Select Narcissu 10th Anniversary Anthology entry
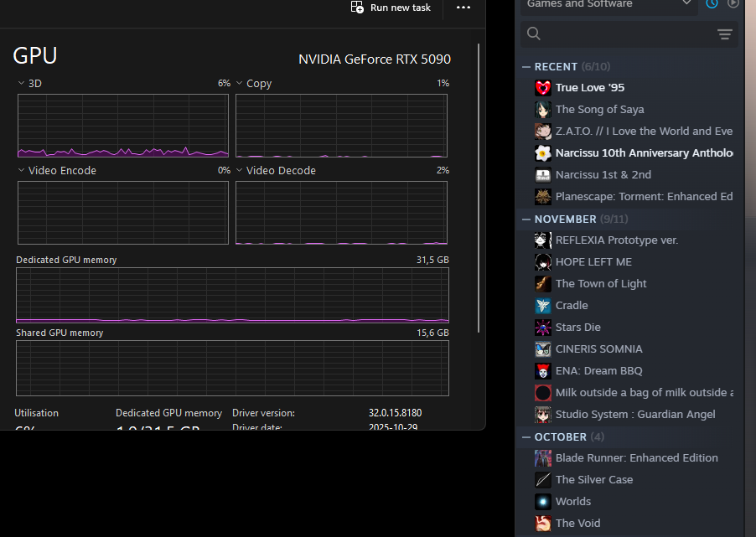Viewport: 756px width, 537px height. 645,152
